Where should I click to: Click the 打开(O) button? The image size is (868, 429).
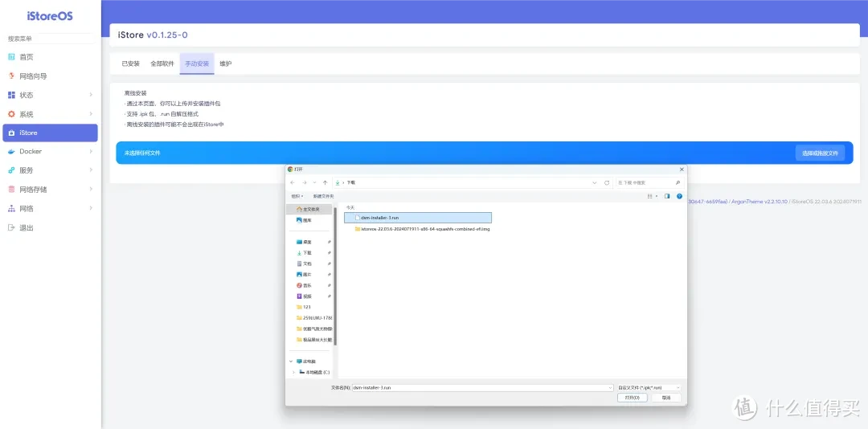click(632, 398)
